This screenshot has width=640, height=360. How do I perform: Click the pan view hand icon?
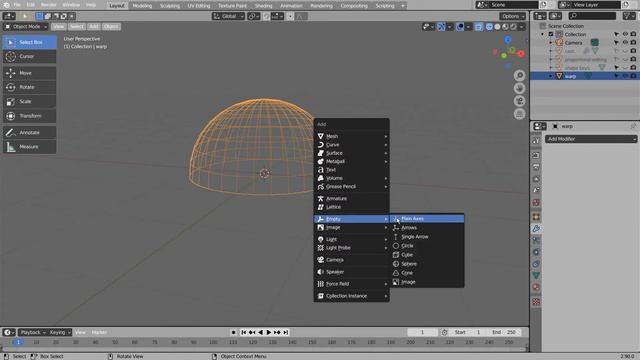coord(519,88)
